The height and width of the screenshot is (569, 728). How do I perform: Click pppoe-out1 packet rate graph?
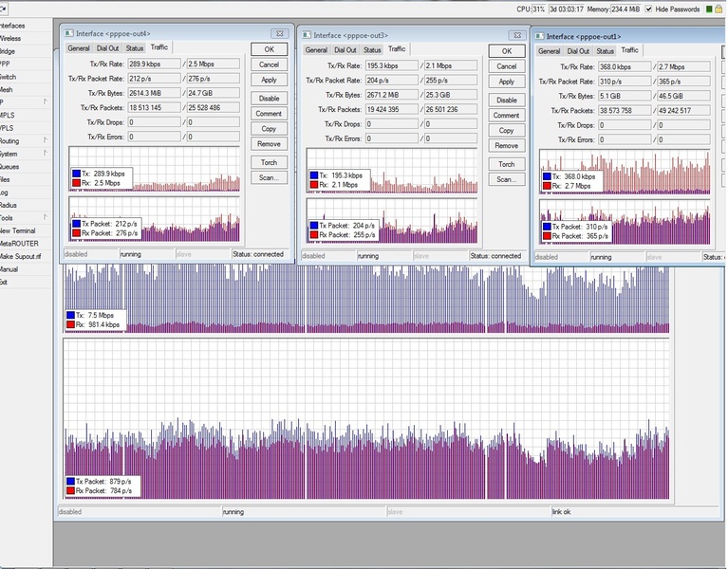(x=625, y=222)
